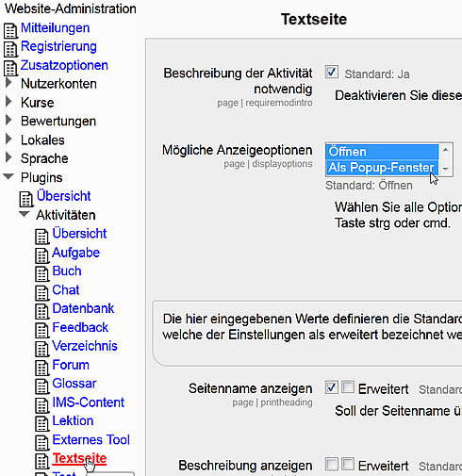This screenshot has width=462, height=476.
Task: Click the Kurse tree label
Action: click(38, 103)
